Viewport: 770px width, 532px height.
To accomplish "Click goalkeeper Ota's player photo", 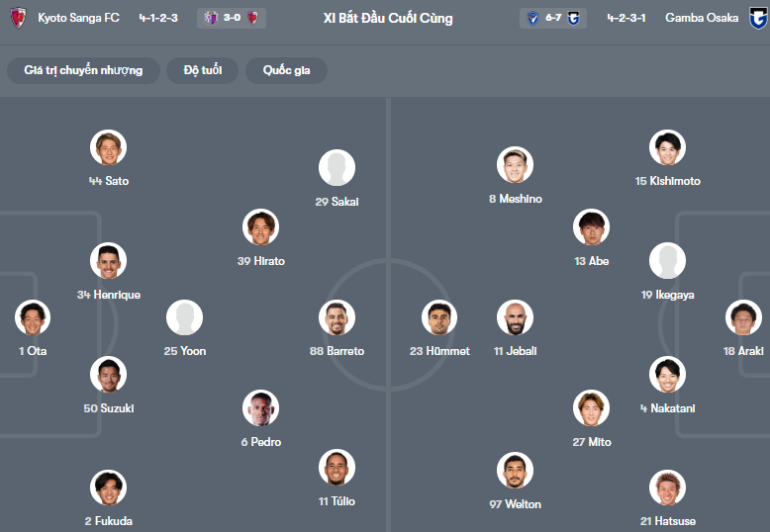I will click(33, 318).
